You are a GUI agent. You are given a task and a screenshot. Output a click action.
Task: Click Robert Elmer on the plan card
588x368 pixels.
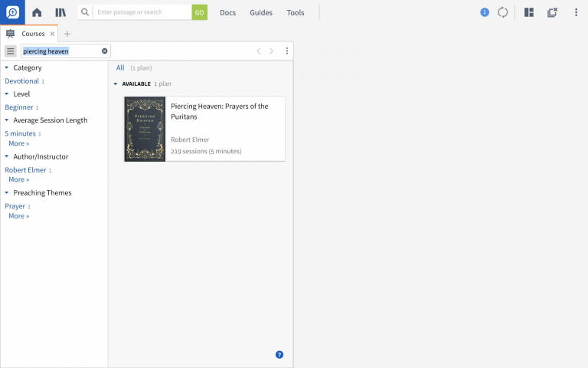click(190, 140)
